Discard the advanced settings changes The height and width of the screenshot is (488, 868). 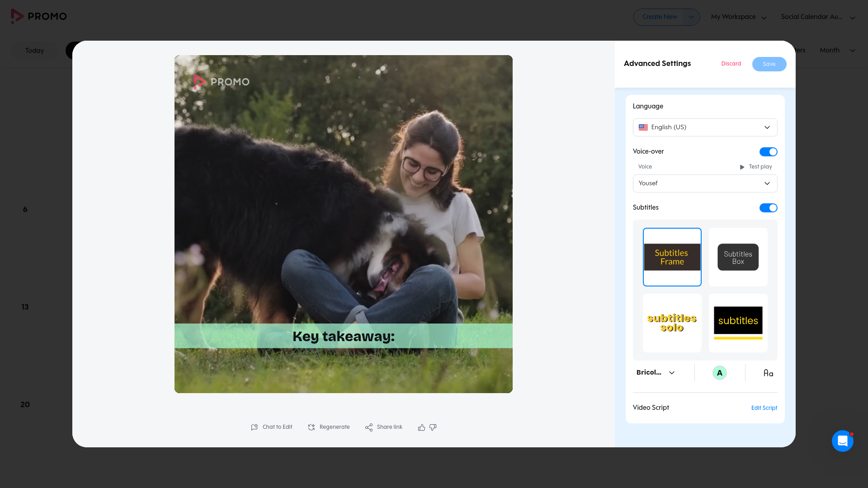pyautogui.click(x=731, y=64)
